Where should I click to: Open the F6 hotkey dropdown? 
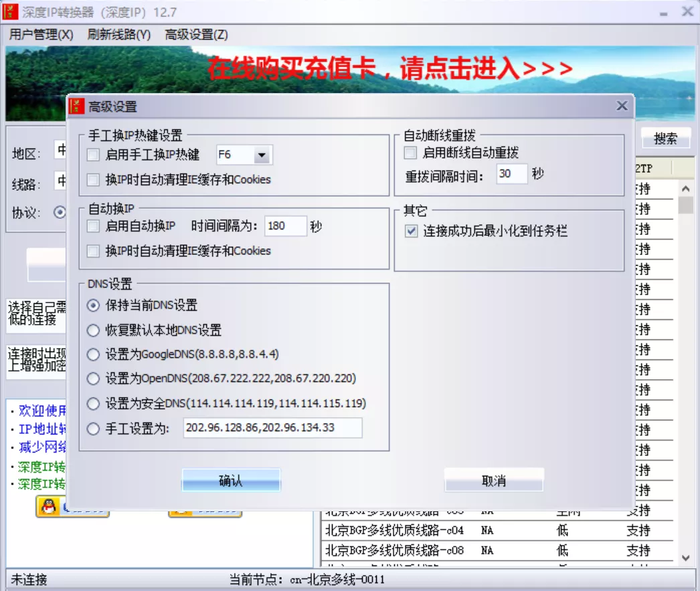click(x=262, y=155)
